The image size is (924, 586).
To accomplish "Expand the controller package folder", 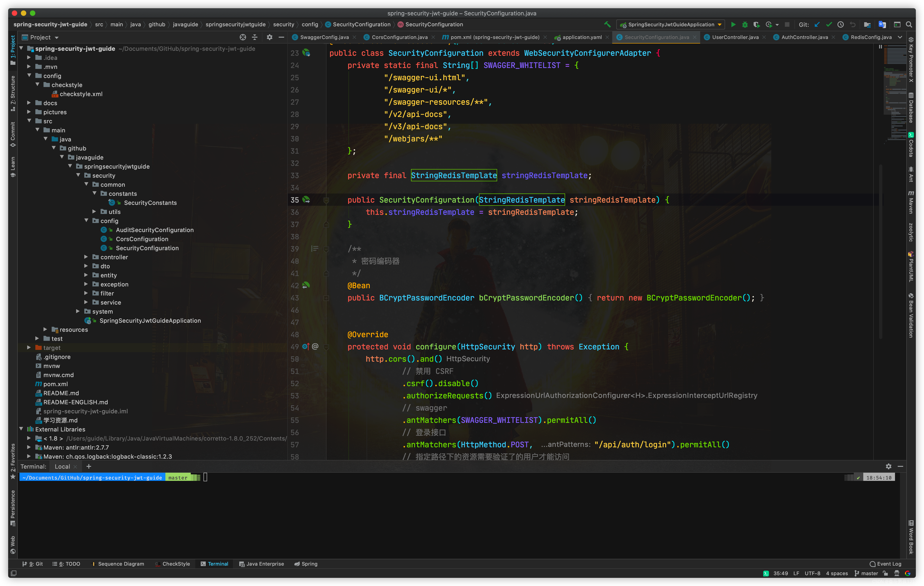I will (86, 257).
